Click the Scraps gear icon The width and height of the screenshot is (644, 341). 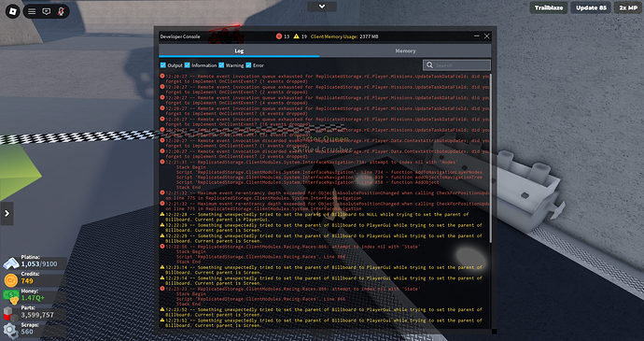click(x=10, y=331)
